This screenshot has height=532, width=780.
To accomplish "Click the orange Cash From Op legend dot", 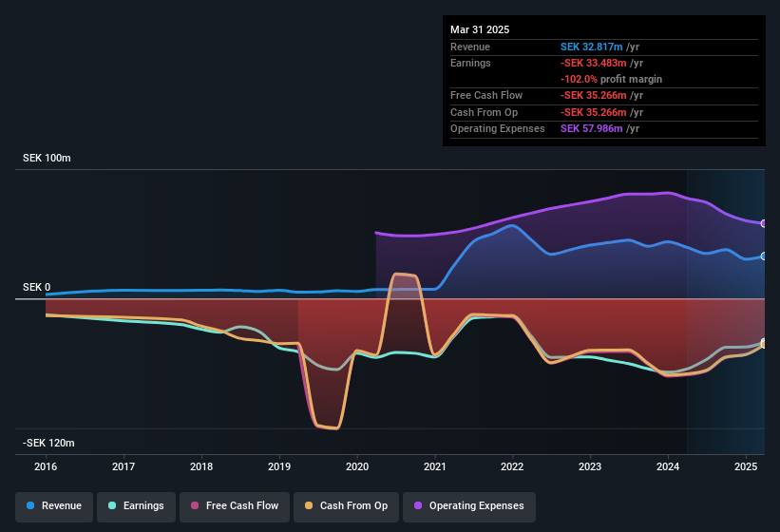I will (309, 505).
